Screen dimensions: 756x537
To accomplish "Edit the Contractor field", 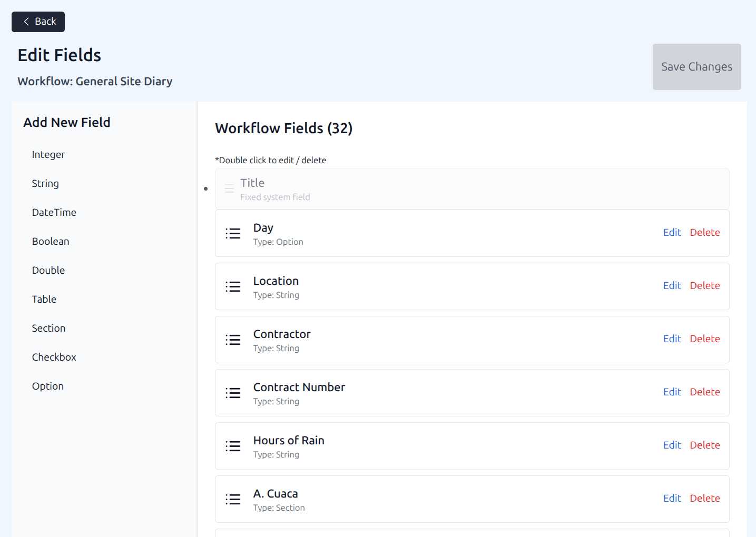I will point(672,339).
